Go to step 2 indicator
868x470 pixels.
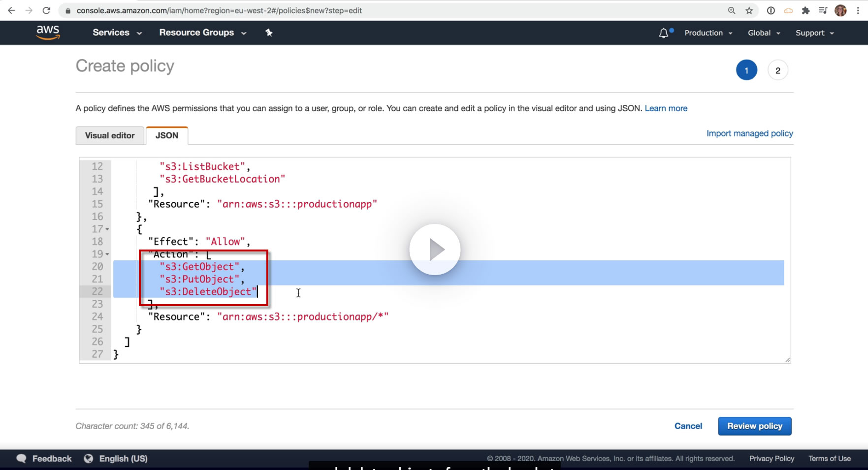(x=778, y=70)
